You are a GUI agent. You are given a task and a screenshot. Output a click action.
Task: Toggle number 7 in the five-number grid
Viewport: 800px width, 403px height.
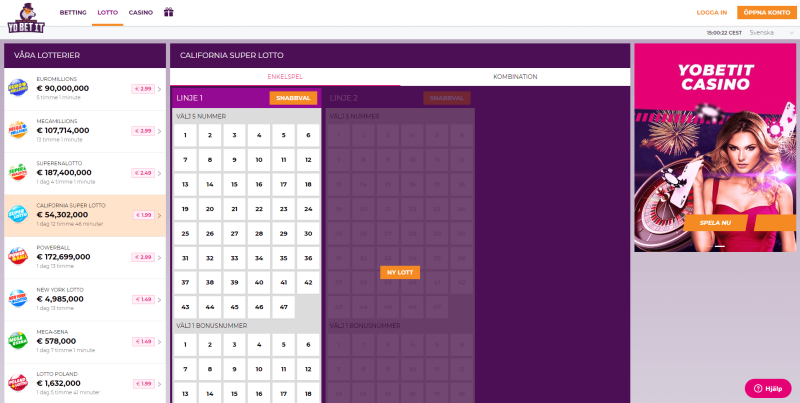point(185,160)
